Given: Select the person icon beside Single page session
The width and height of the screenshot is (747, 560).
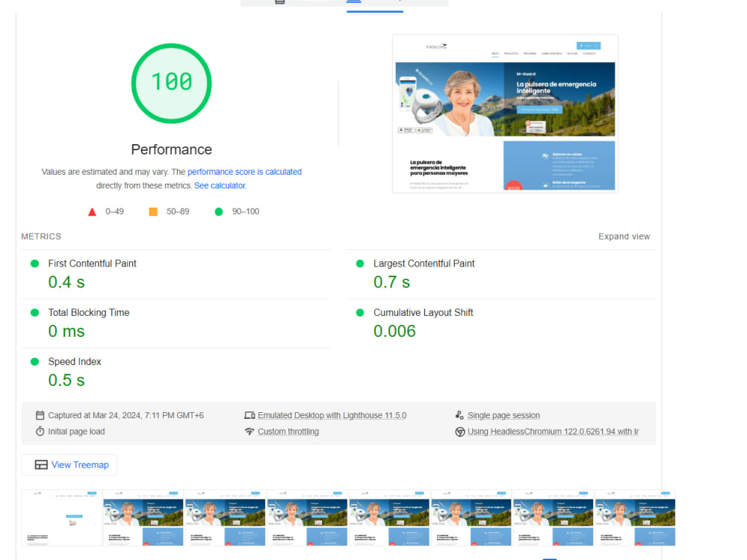Looking at the screenshot, I should coord(459,414).
